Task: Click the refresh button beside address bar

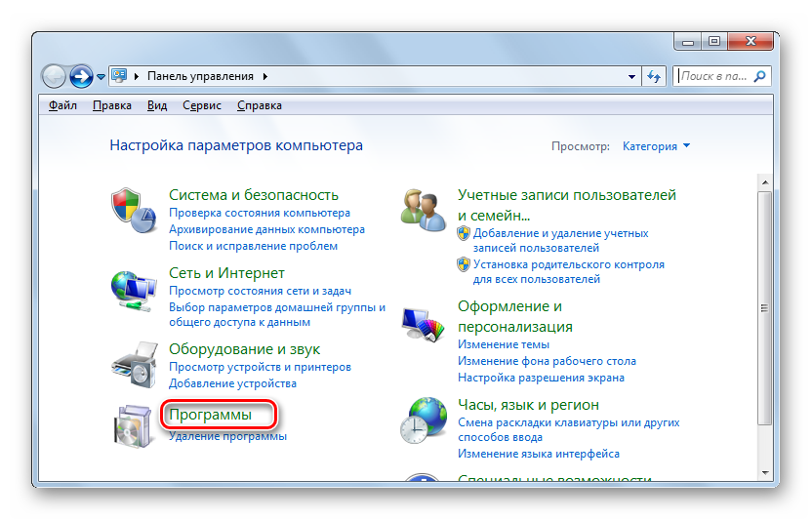Action: pos(654,75)
